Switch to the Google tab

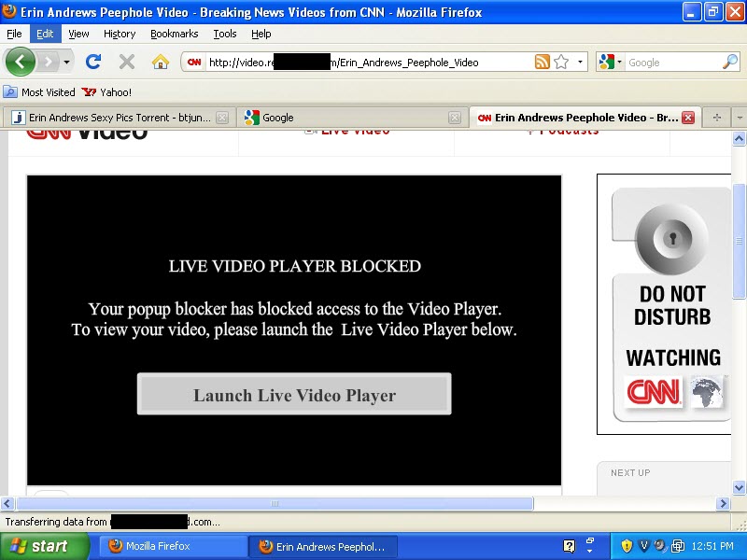tap(351, 118)
